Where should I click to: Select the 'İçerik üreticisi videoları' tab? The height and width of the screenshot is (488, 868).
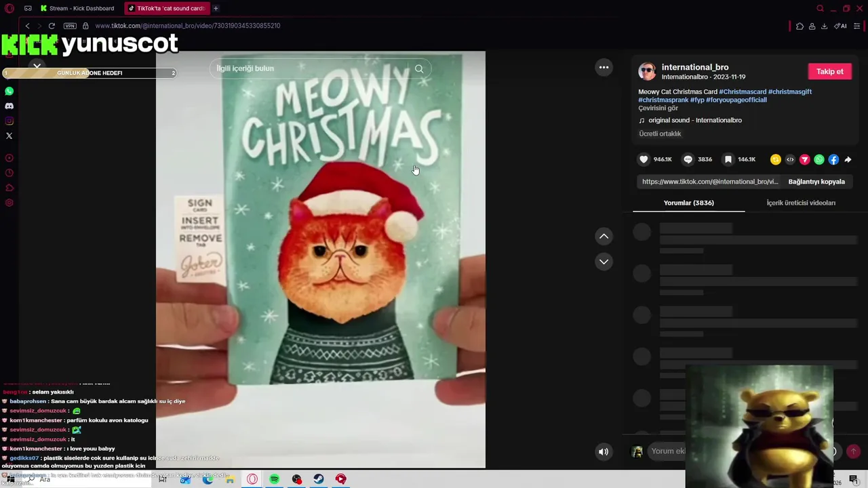[801, 203]
